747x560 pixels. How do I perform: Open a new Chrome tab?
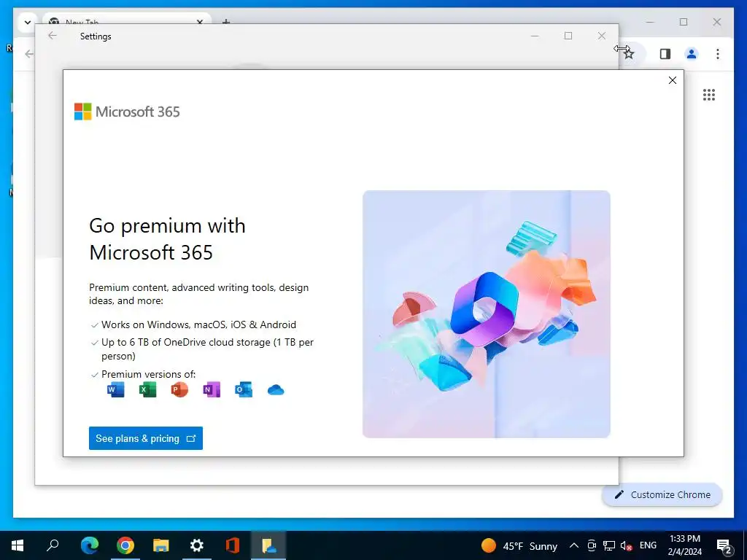(226, 22)
